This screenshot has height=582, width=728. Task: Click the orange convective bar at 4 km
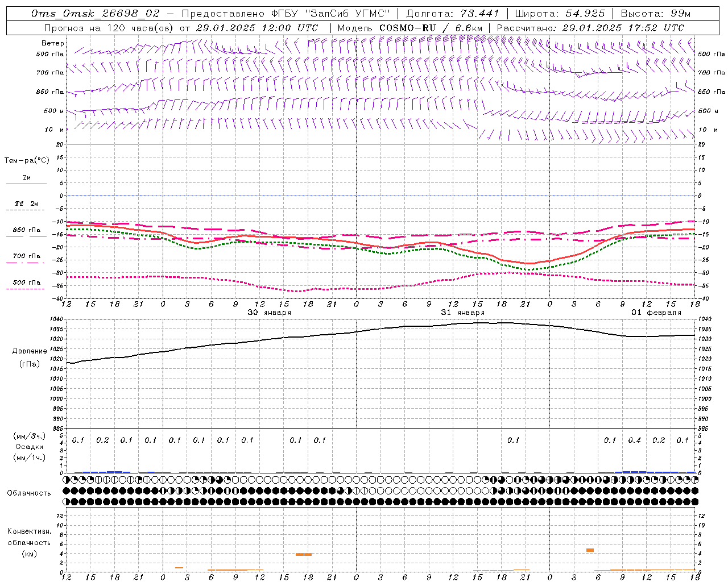(x=304, y=554)
